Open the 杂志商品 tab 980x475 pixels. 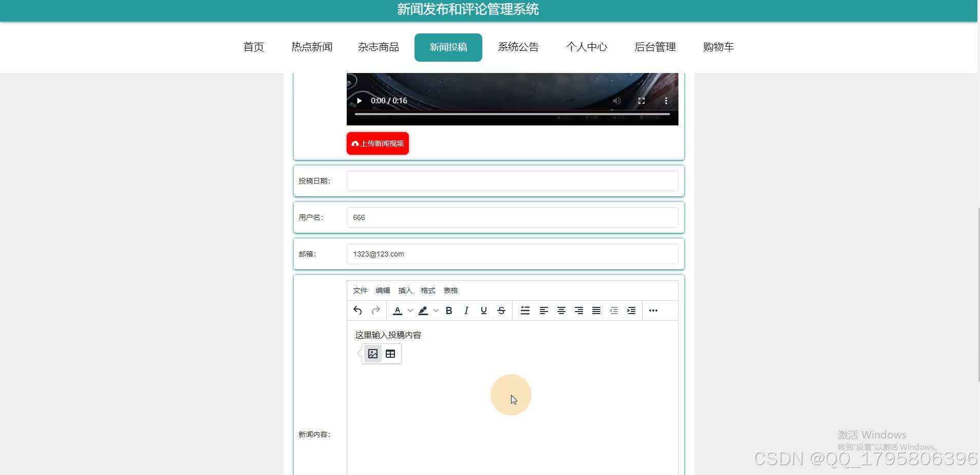[x=379, y=47]
